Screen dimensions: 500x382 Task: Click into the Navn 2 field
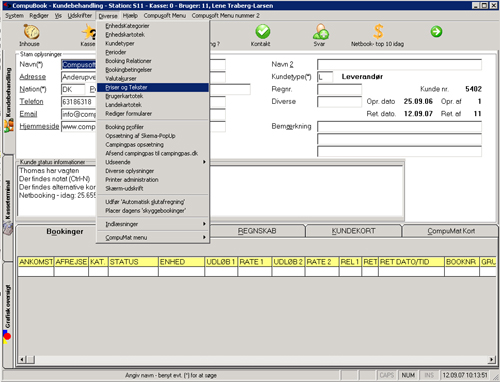tap(399, 64)
